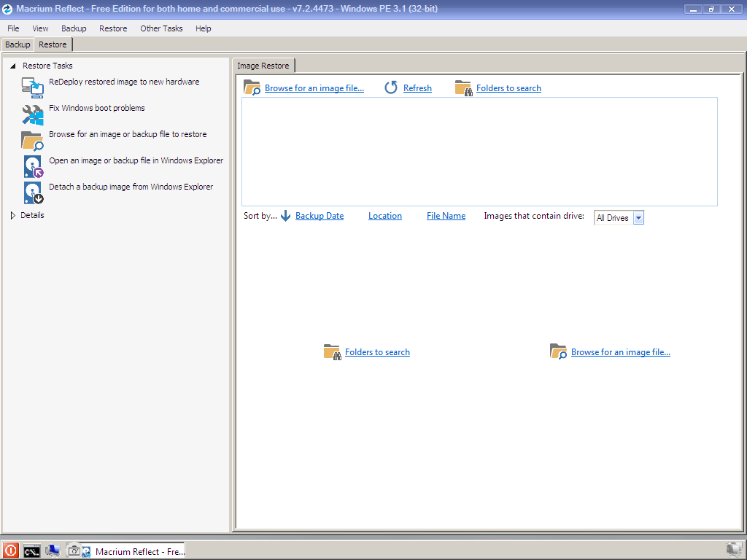Click the Macrium Reflect logo in title bar
This screenshot has height=560, width=747.
7,9
